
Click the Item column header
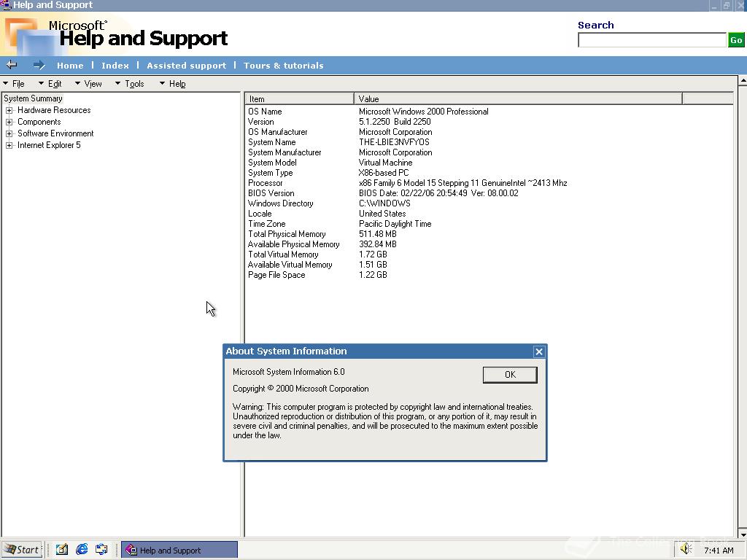click(300, 99)
